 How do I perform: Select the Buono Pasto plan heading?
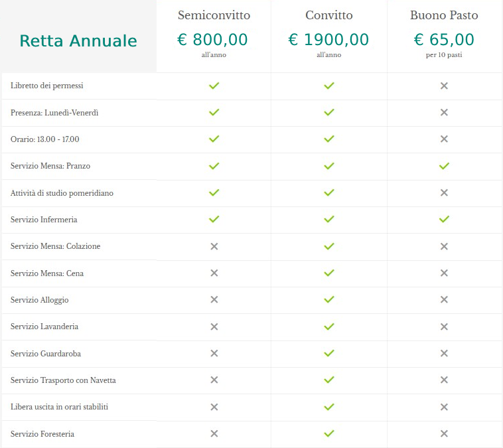444,15
